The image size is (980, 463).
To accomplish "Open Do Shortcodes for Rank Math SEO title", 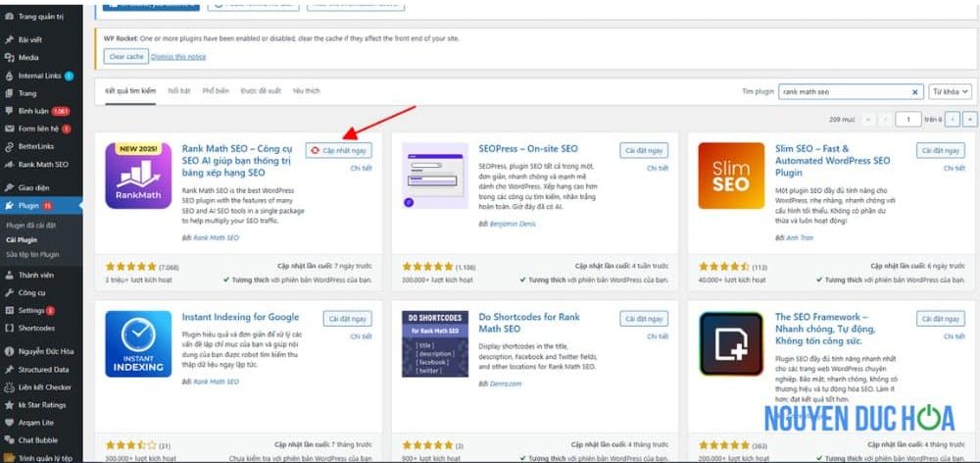I will point(529,323).
